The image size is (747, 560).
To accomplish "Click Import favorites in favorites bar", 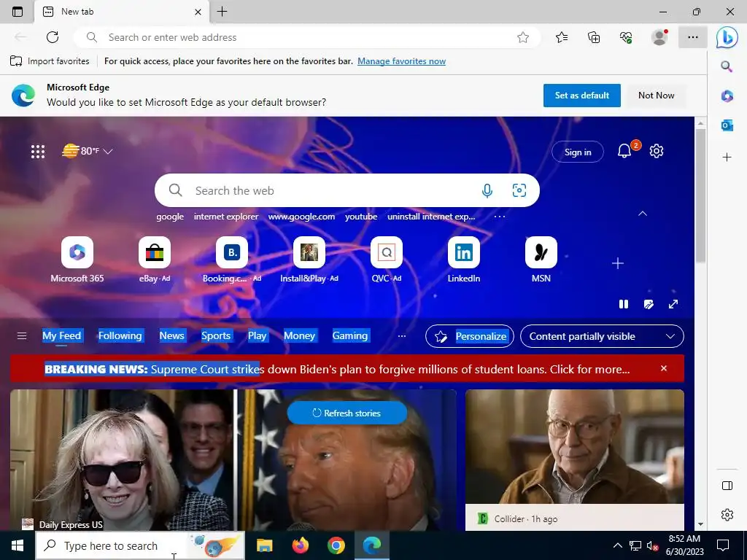I will [50, 61].
